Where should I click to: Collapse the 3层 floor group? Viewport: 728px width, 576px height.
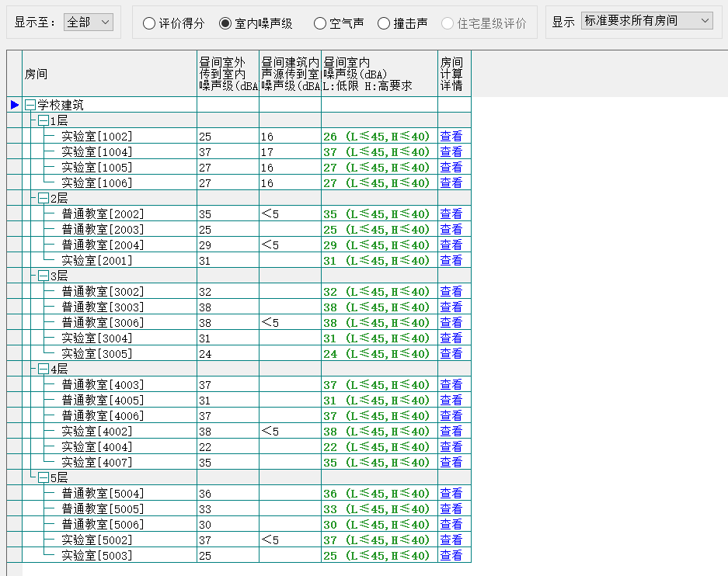(x=44, y=276)
